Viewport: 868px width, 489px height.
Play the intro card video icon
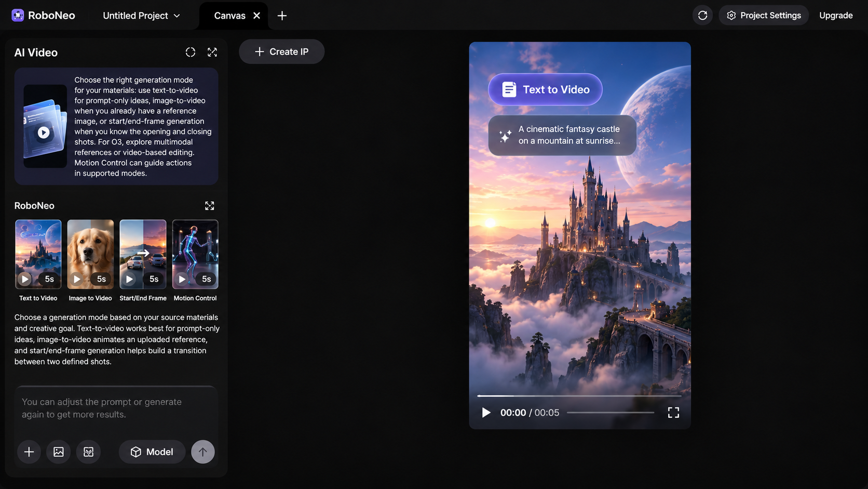pyautogui.click(x=44, y=133)
